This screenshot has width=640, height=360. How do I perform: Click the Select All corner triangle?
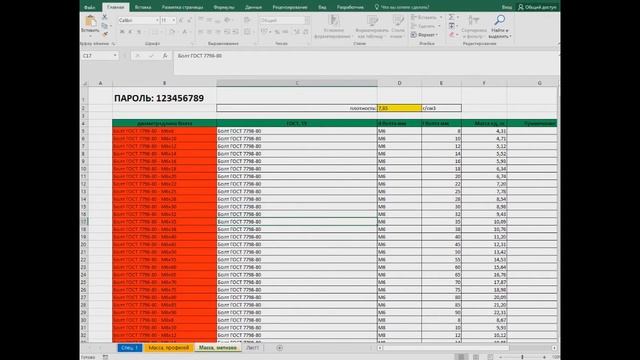pyautogui.click(x=84, y=83)
